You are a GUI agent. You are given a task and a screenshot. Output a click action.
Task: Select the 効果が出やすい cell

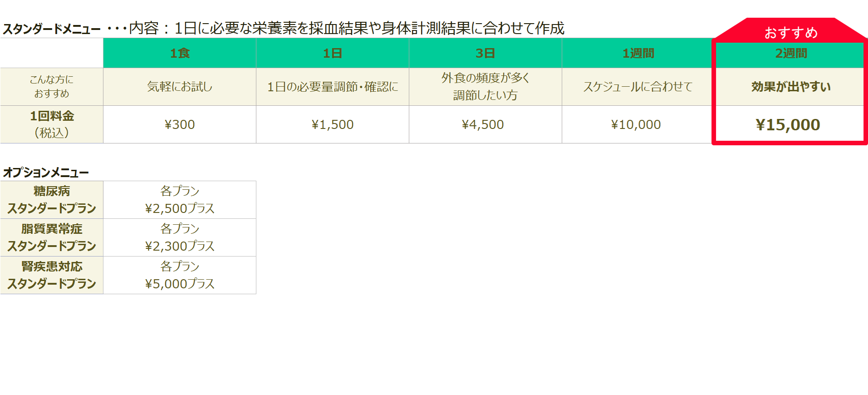pyautogui.click(x=790, y=87)
